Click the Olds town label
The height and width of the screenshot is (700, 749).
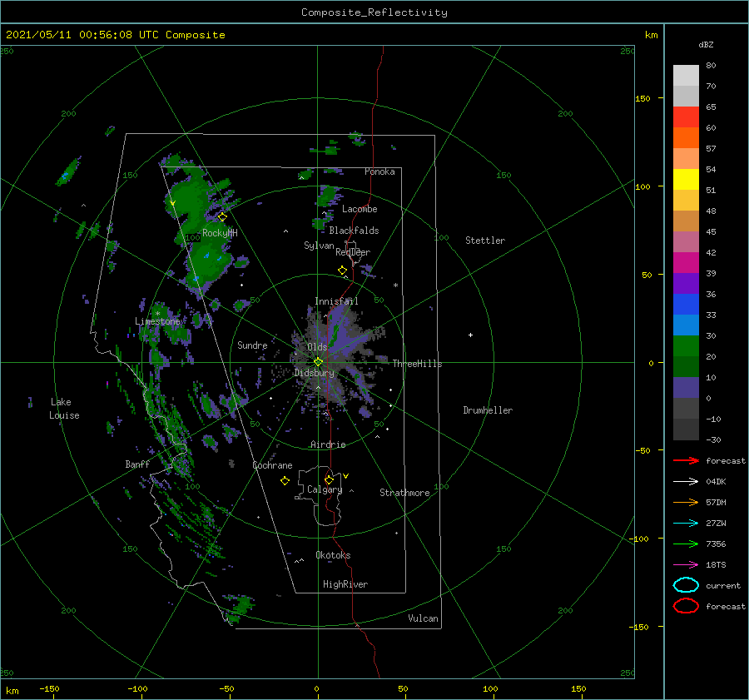coord(317,347)
